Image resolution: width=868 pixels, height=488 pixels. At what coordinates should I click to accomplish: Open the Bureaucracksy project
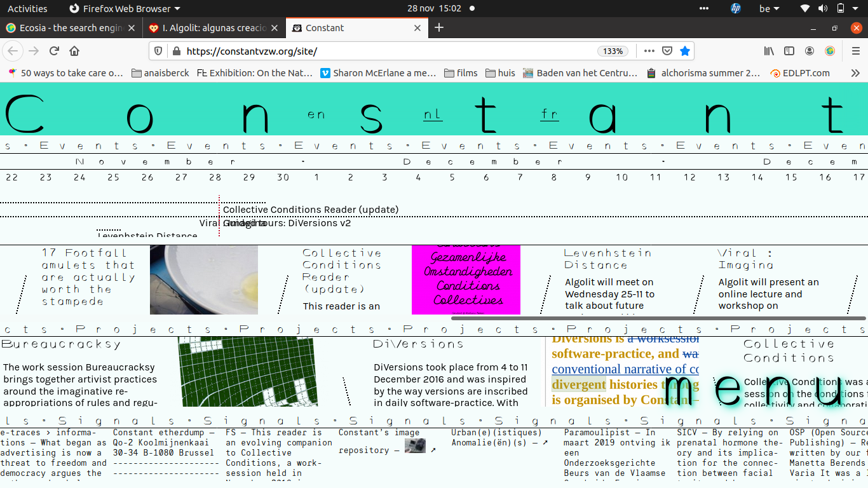click(x=60, y=344)
